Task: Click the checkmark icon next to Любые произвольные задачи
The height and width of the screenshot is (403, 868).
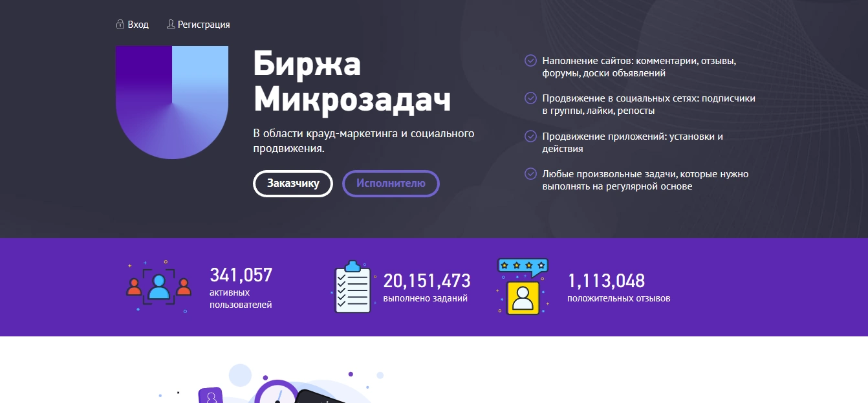Action: coord(530,174)
